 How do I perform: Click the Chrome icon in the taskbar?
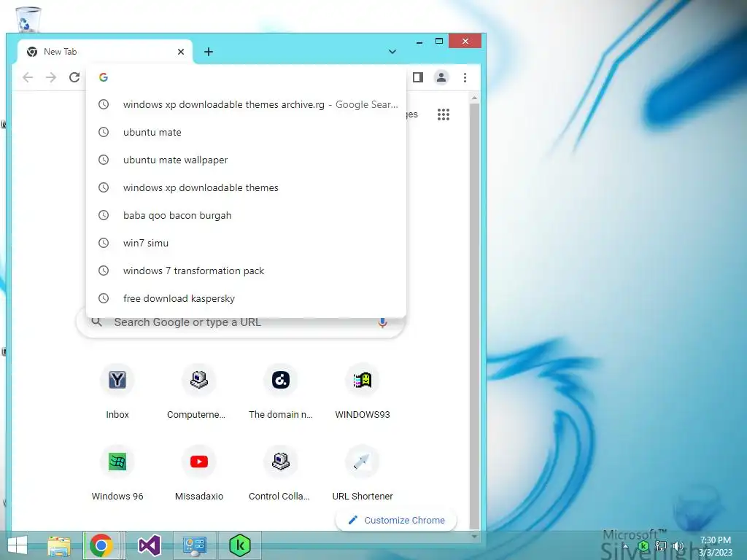pyautogui.click(x=101, y=545)
